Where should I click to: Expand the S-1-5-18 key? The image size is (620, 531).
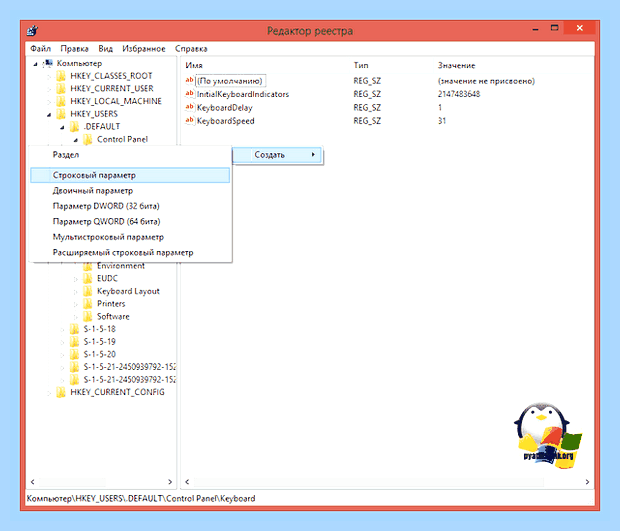[62, 329]
